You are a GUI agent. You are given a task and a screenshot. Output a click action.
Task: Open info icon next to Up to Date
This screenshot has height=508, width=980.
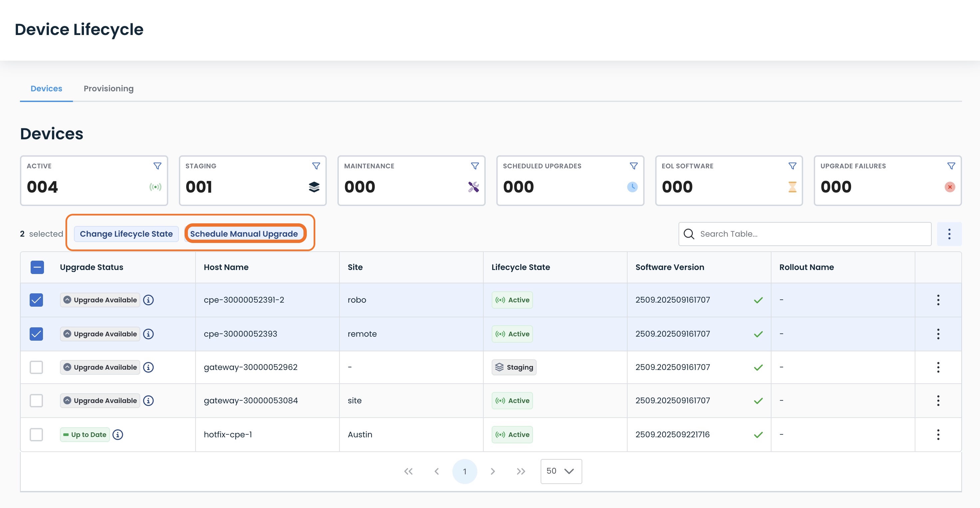(x=118, y=435)
